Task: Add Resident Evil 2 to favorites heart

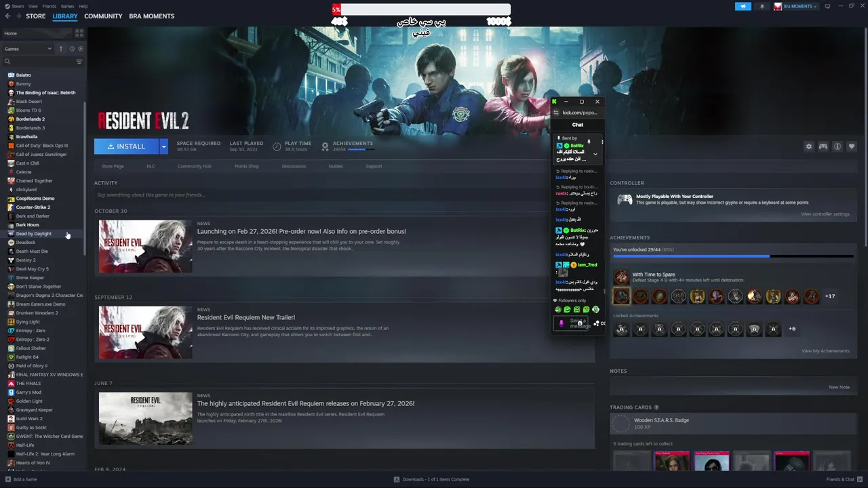Action: click(852, 146)
